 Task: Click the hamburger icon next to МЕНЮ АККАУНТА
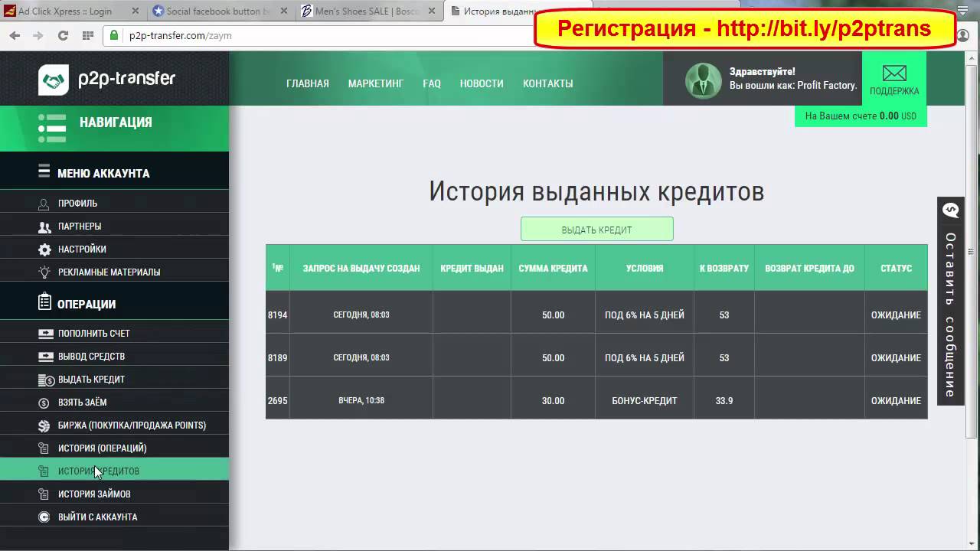44,172
